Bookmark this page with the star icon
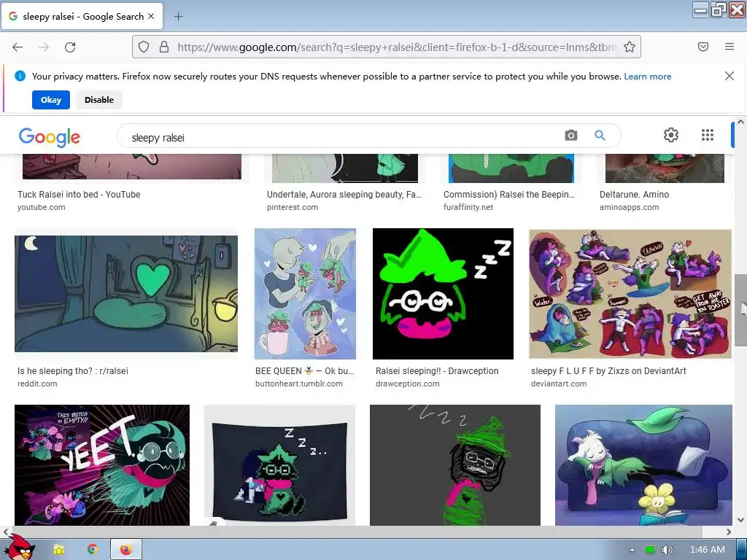747x560 pixels. point(630,47)
